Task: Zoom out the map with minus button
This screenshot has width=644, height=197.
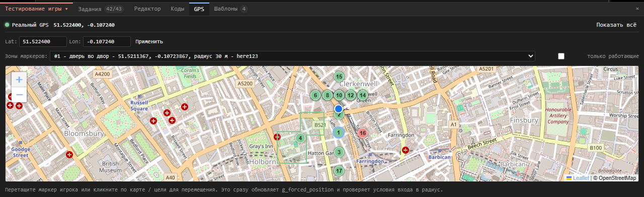Action: pyautogui.click(x=19, y=94)
